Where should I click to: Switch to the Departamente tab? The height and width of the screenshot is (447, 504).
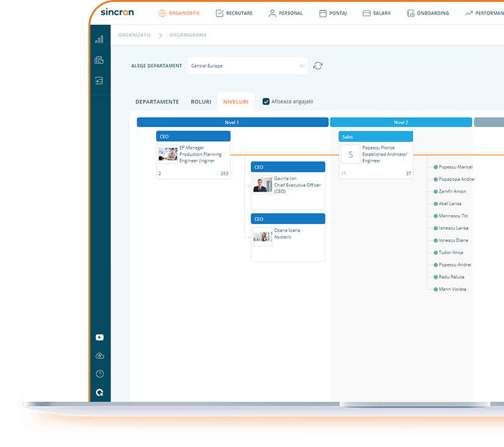(157, 101)
